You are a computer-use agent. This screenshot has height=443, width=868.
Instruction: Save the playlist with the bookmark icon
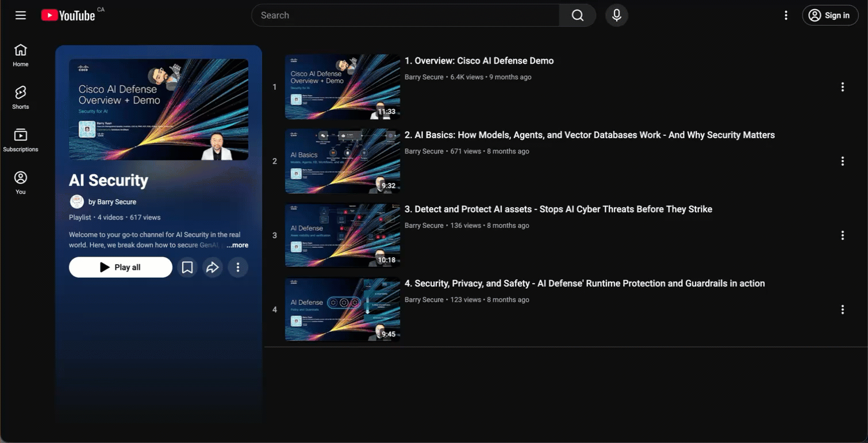coord(187,267)
